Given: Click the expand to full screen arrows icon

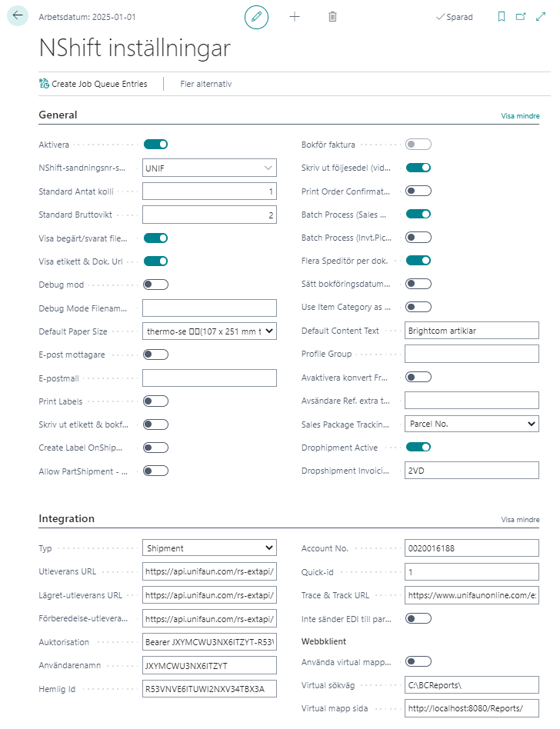Looking at the screenshot, I should (x=540, y=16).
